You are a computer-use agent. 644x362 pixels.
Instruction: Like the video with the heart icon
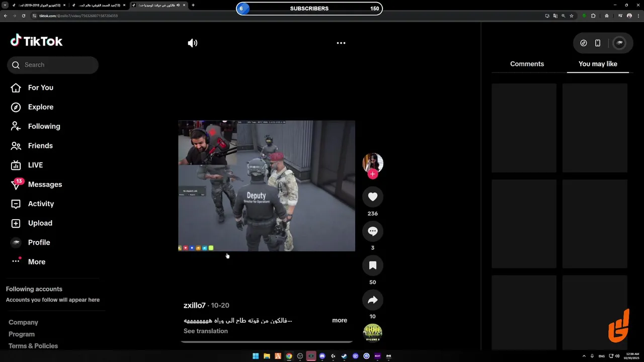click(x=373, y=197)
